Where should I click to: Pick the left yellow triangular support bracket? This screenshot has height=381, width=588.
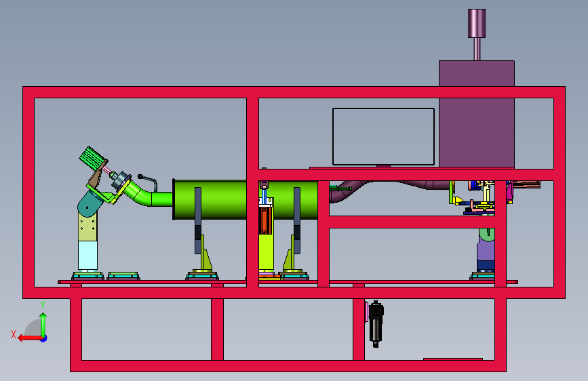pos(205,252)
